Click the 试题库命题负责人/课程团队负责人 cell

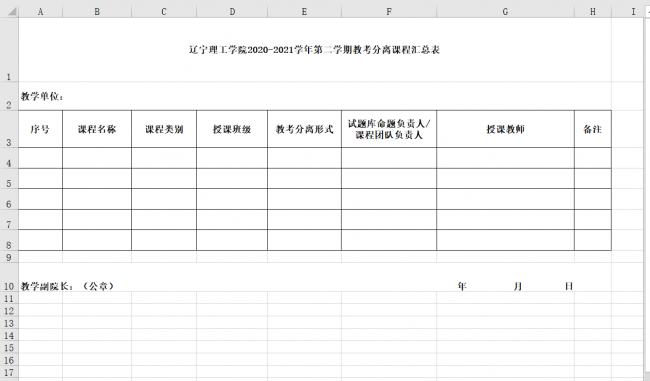[389, 129]
